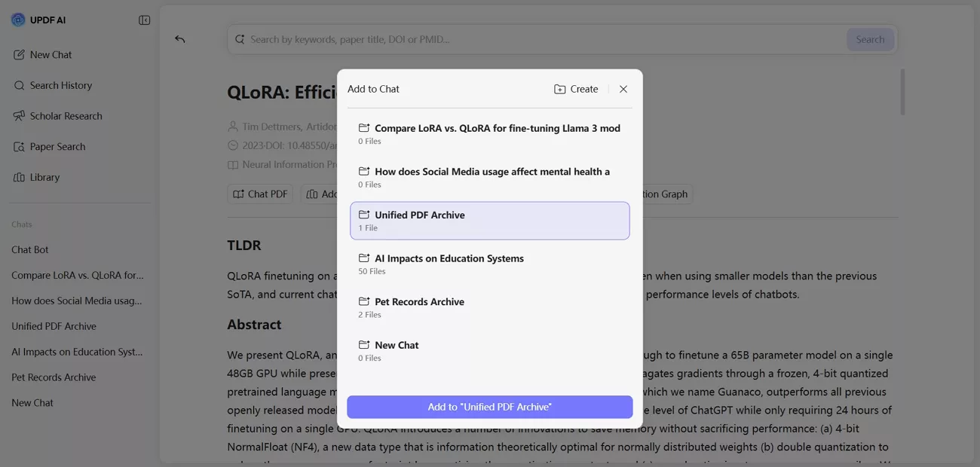Go to Paper Search in the sidebar

(x=57, y=147)
